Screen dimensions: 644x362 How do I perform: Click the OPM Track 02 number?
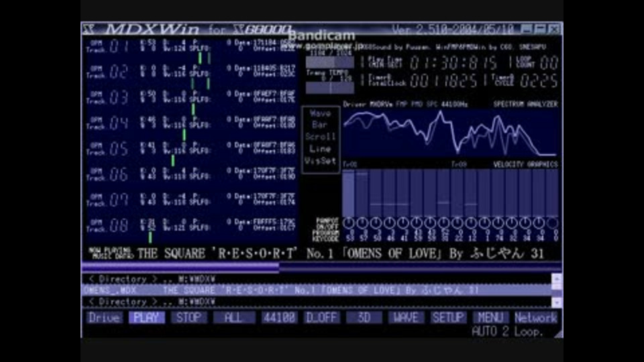119,72
